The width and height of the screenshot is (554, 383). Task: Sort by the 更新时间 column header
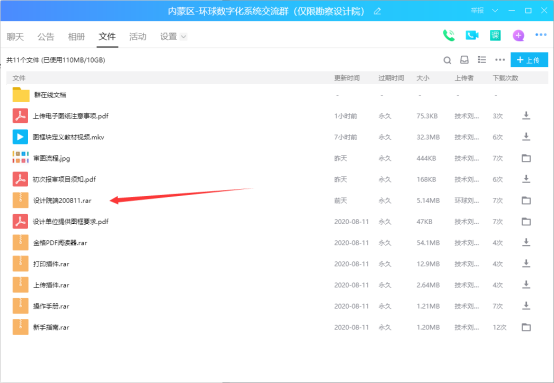[x=347, y=78]
